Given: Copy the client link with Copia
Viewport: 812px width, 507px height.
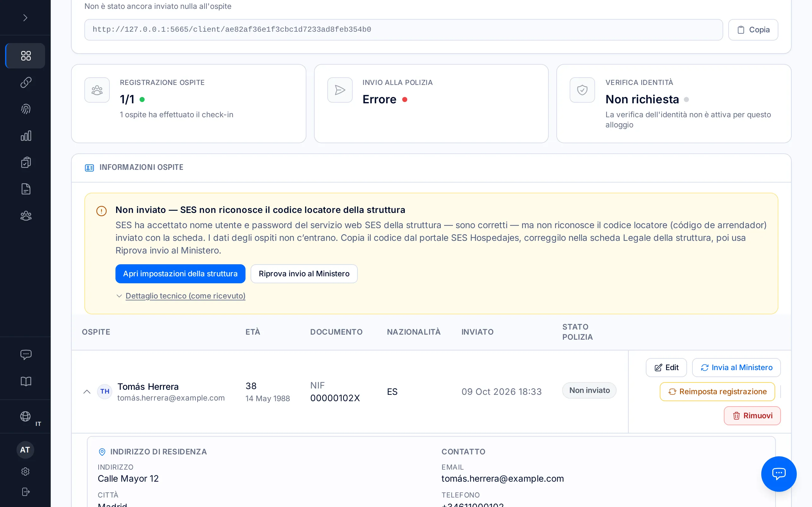Looking at the screenshot, I should tap(753, 30).
